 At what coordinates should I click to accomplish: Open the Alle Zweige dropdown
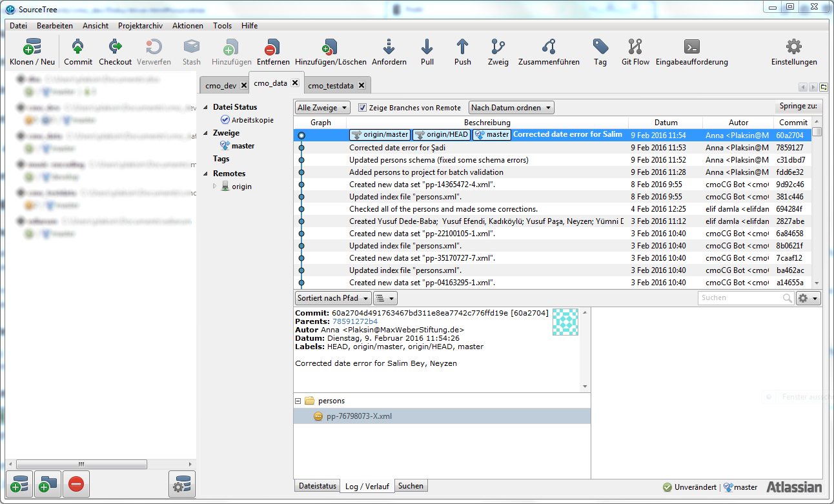(323, 108)
